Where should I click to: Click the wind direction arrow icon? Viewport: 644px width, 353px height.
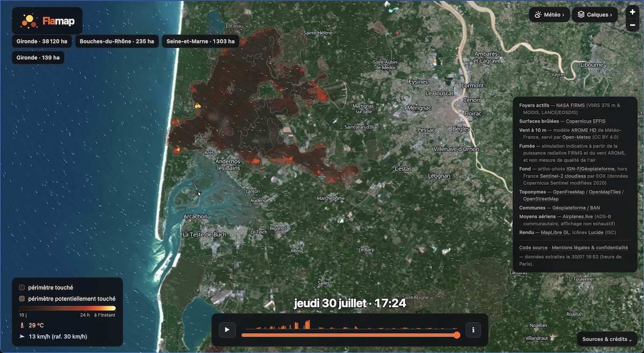[x=22, y=336]
